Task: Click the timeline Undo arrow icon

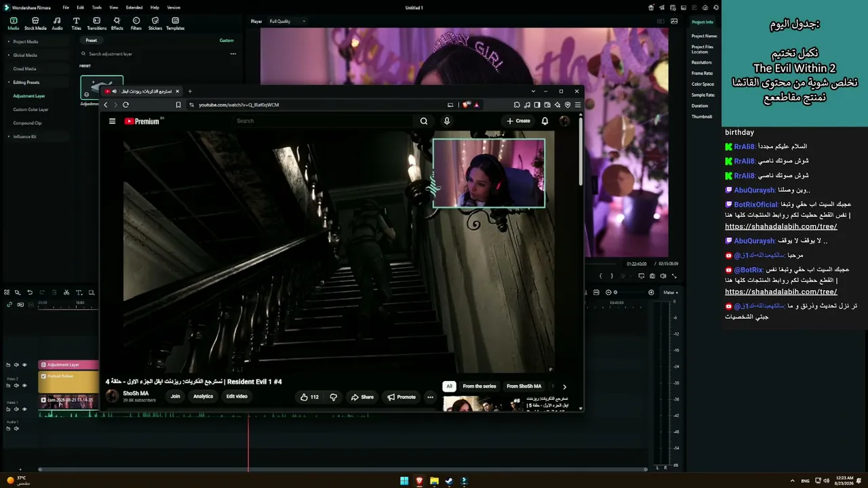Action: [x=30, y=293]
